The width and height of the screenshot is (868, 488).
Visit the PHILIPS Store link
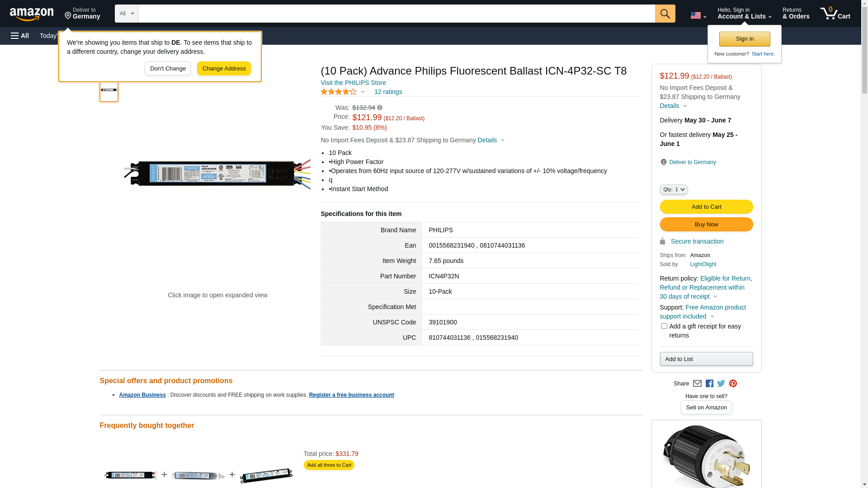(x=353, y=83)
